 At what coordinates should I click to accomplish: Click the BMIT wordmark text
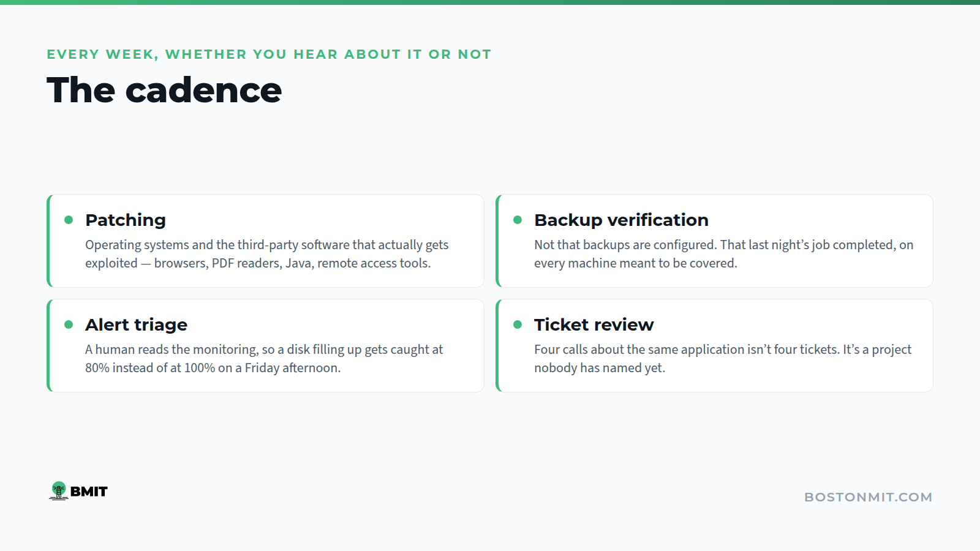pos(89,492)
